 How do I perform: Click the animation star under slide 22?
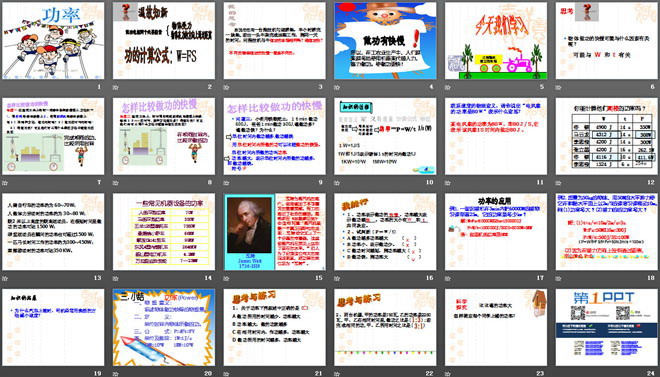pyautogui.click(x=337, y=374)
